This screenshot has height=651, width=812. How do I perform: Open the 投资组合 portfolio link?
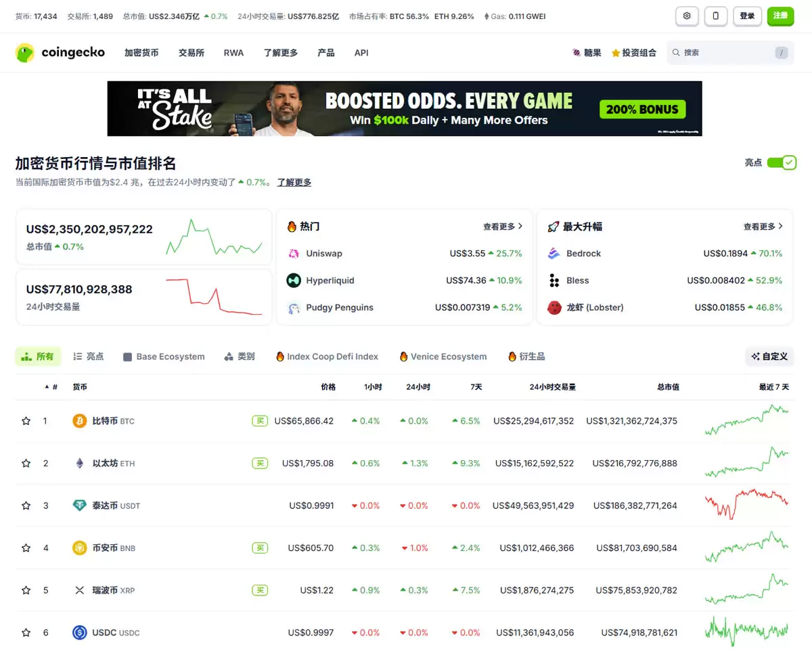(x=634, y=53)
